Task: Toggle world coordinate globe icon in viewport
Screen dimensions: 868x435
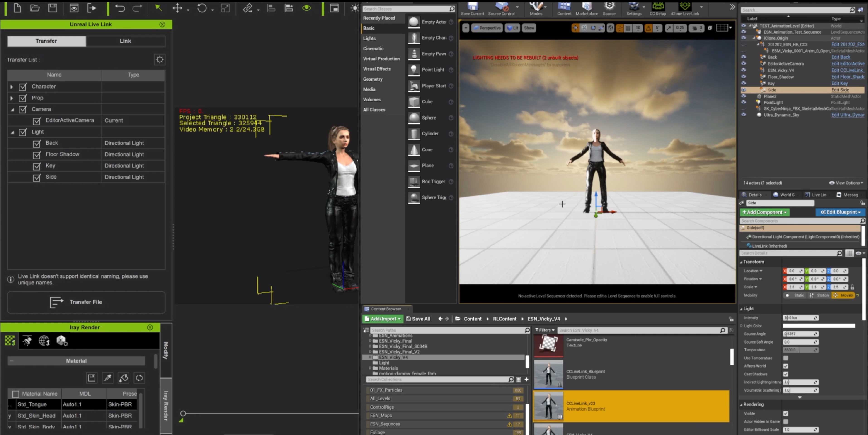Action: [610, 28]
